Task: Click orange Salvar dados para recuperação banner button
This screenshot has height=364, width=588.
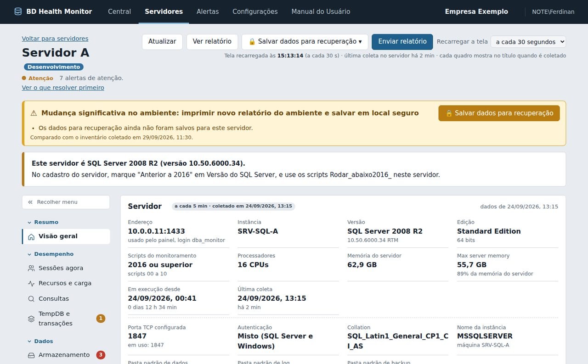Action: 499,113
